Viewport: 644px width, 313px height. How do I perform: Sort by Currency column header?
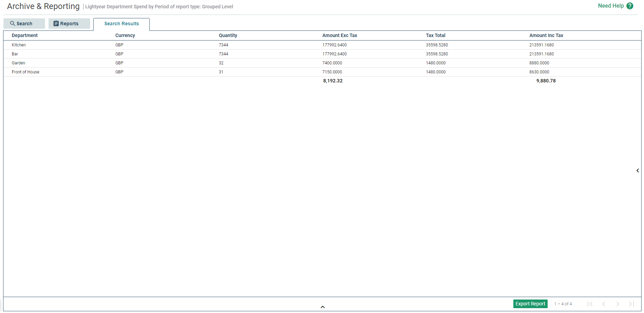[125, 35]
